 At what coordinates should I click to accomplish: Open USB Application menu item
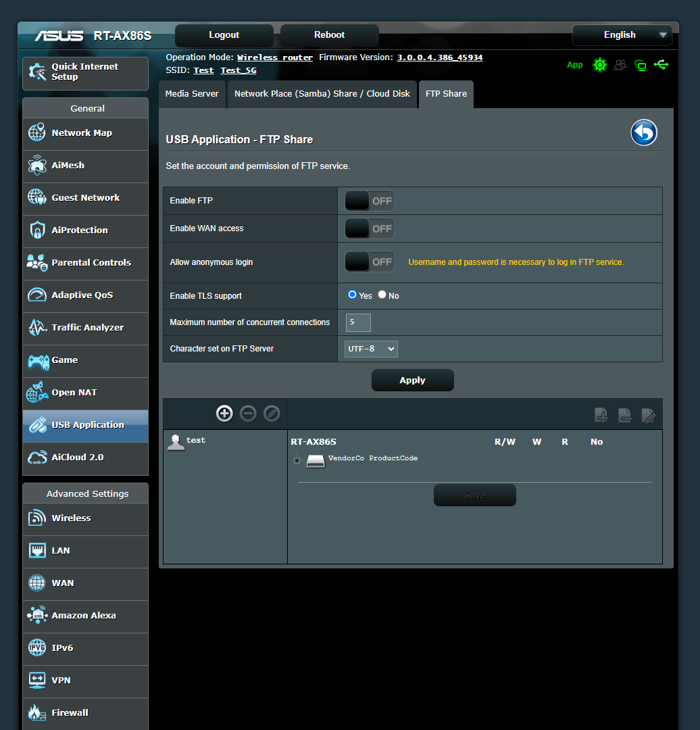click(x=86, y=426)
